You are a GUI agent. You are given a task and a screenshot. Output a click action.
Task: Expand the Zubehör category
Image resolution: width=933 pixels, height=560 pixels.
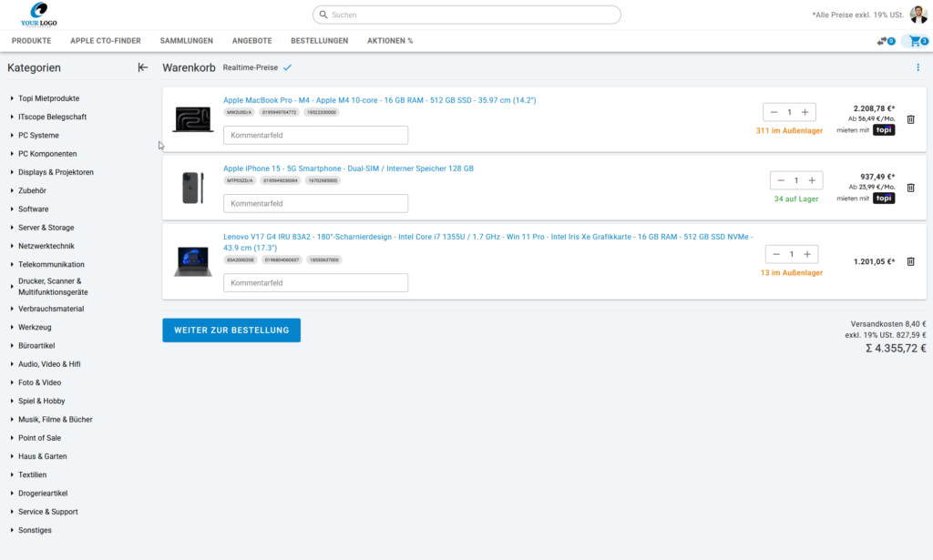[x=12, y=191]
